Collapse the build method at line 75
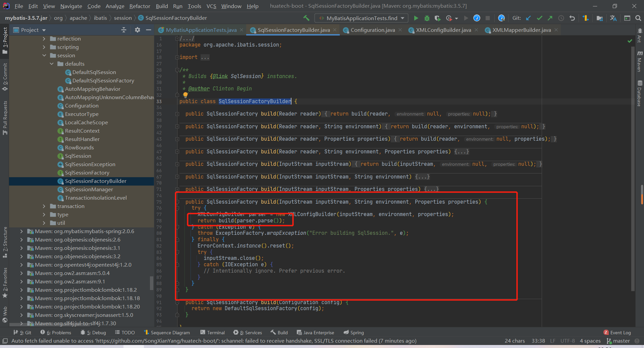Screen dimensions: 644x348 [177, 202]
